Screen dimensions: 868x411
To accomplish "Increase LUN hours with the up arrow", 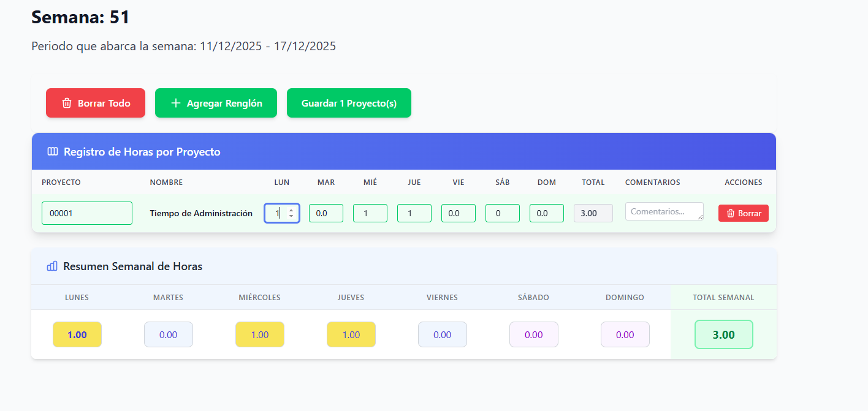I will pos(291,210).
